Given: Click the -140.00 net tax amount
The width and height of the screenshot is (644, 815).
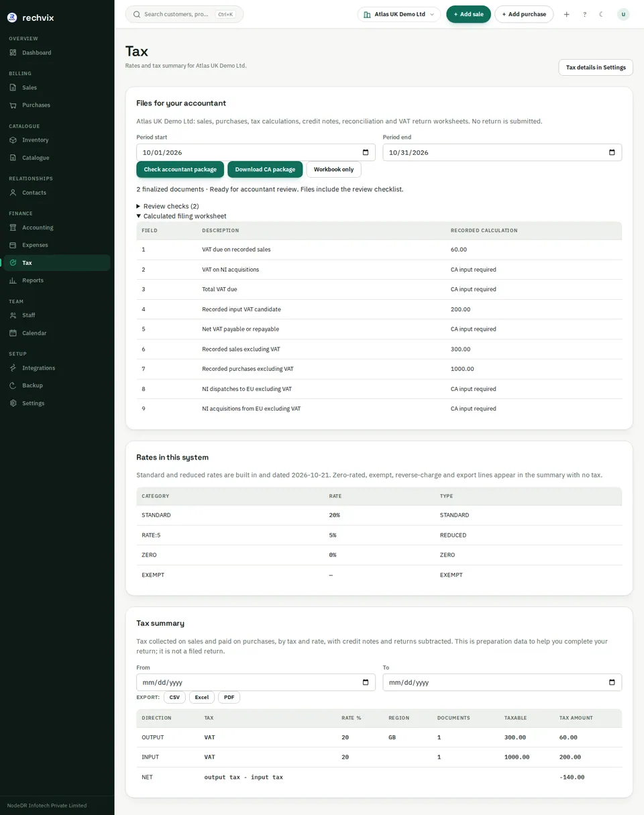Looking at the screenshot, I should tap(572, 777).
